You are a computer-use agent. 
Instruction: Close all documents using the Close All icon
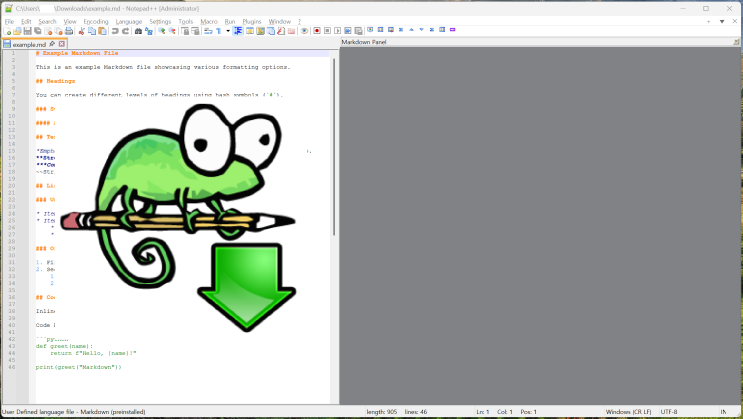59,31
